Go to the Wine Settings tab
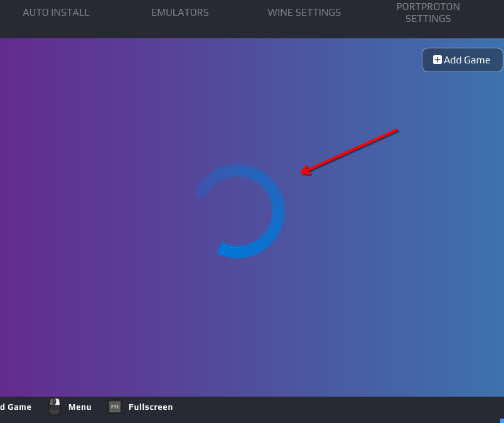 coord(304,13)
